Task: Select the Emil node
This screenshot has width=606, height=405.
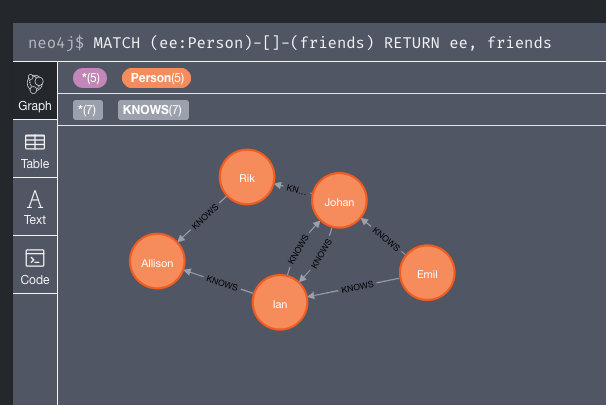Action: [427, 273]
